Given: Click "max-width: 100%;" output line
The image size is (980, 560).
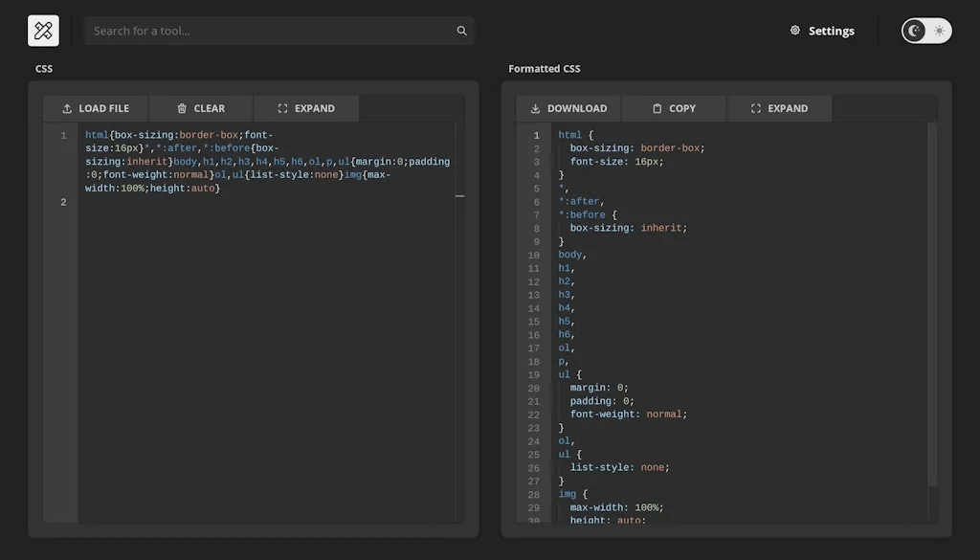Looking at the screenshot, I should (616, 507).
